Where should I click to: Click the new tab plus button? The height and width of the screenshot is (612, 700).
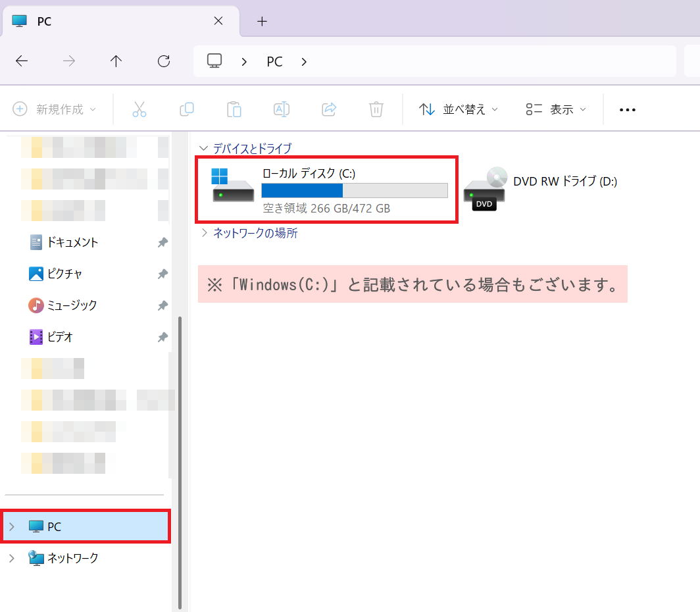[x=262, y=21]
